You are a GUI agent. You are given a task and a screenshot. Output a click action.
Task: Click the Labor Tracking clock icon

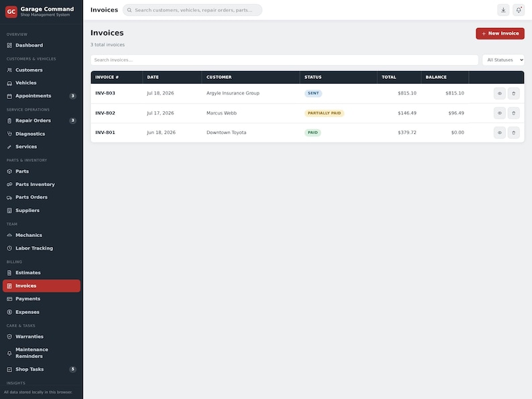[9, 248]
